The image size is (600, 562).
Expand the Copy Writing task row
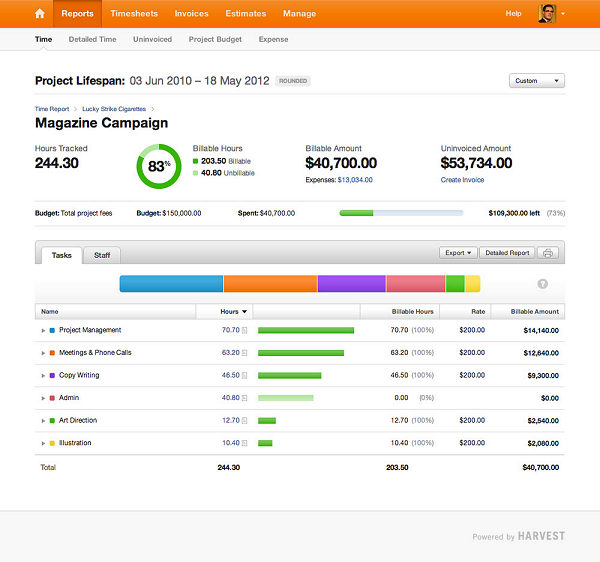tap(43, 375)
